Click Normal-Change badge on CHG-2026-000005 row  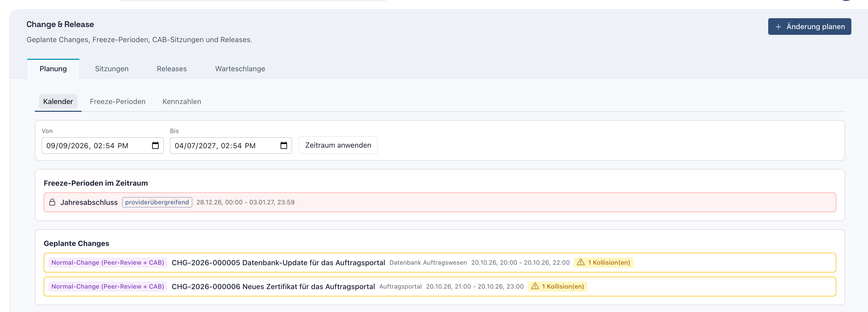coord(108,263)
